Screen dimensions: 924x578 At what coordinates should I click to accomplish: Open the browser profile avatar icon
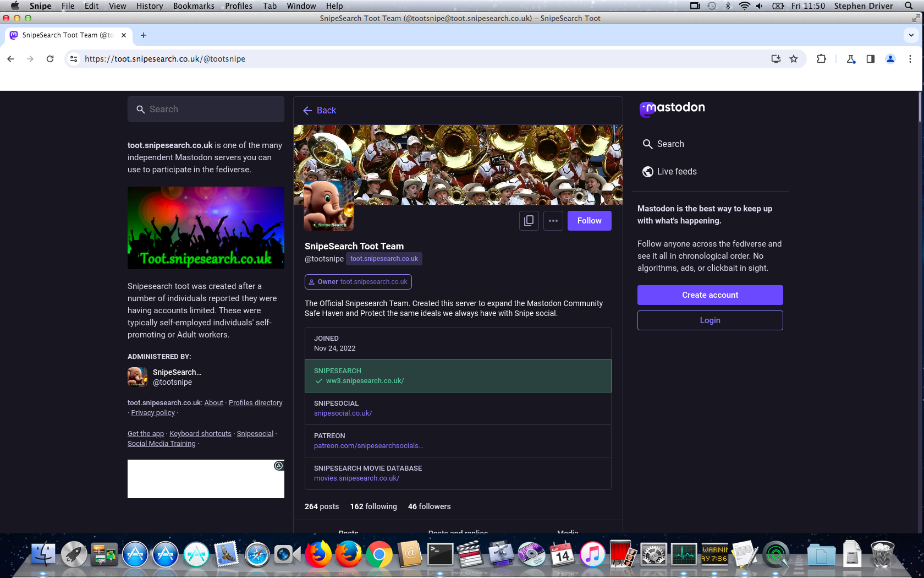pos(890,59)
